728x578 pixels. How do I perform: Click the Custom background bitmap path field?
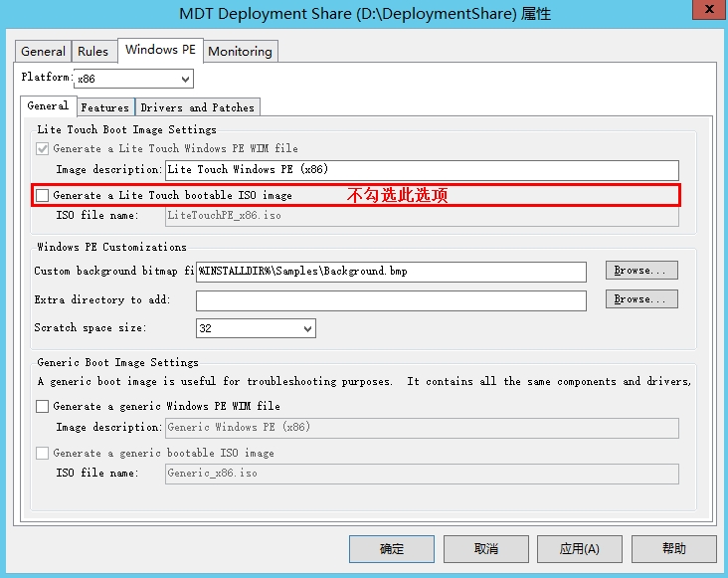(391, 272)
